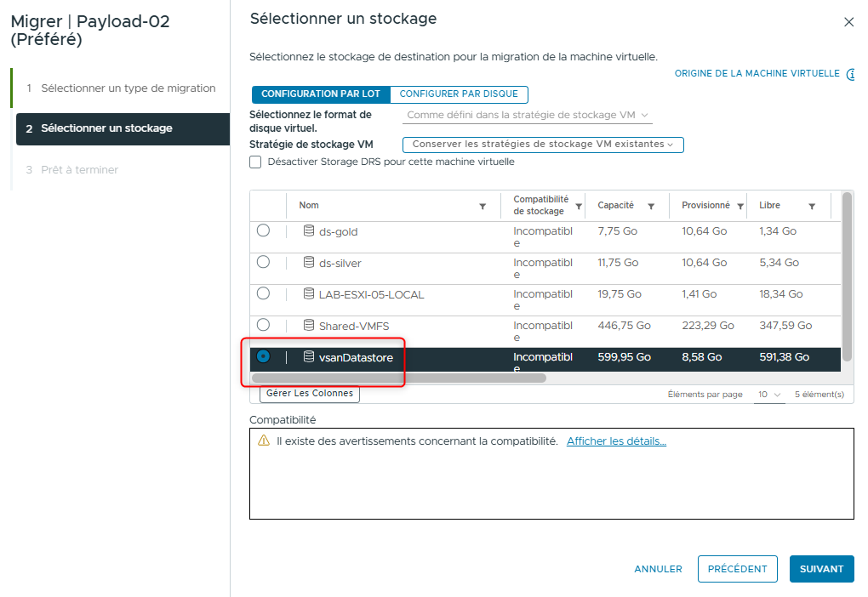Click the ORIGINE DE LA MACHINE VIRTUELLE info icon

[x=850, y=73]
